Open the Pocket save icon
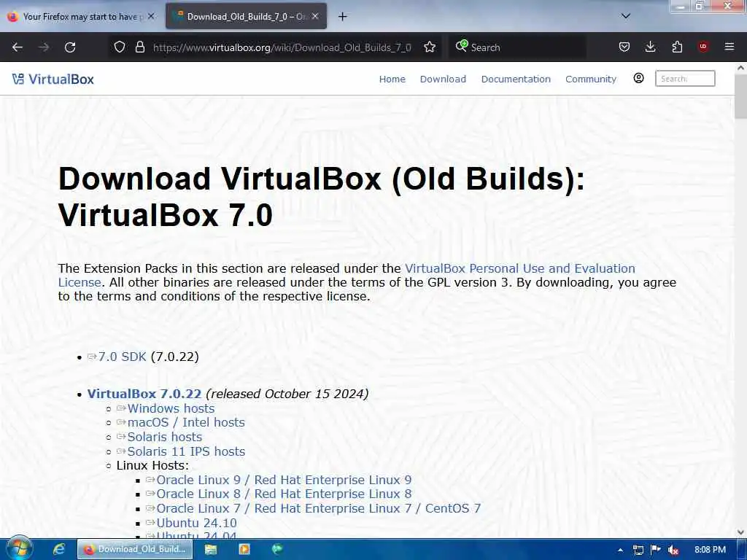Viewport: 747px width, 560px height. tap(624, 47)
